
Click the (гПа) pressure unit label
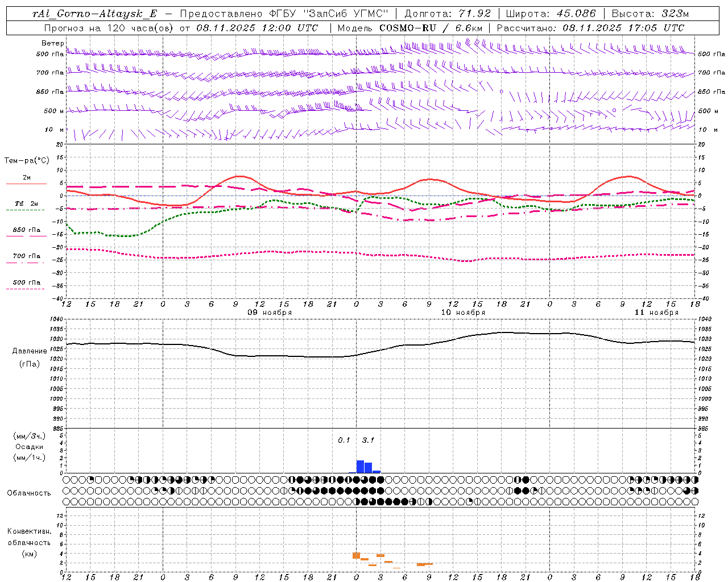pyautogui.click(x=29, y=364)
